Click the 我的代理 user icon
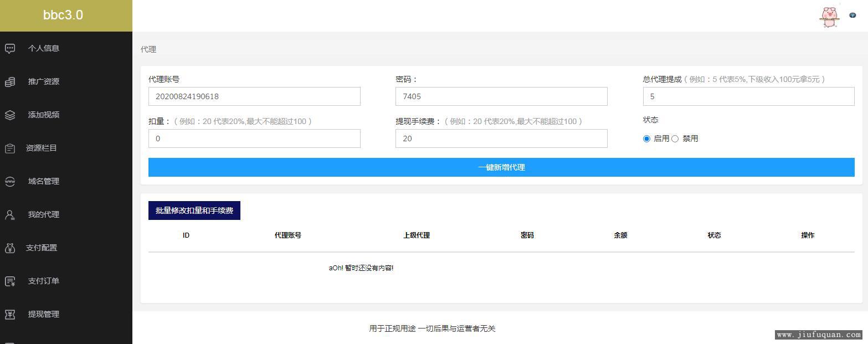Screen dimensions: 868x344 pyautogui.click(x=10, y=215)
